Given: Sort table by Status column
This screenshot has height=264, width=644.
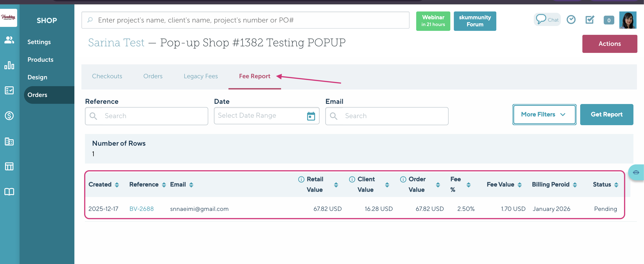Looking at the screenshot, I should coord(616,185).
